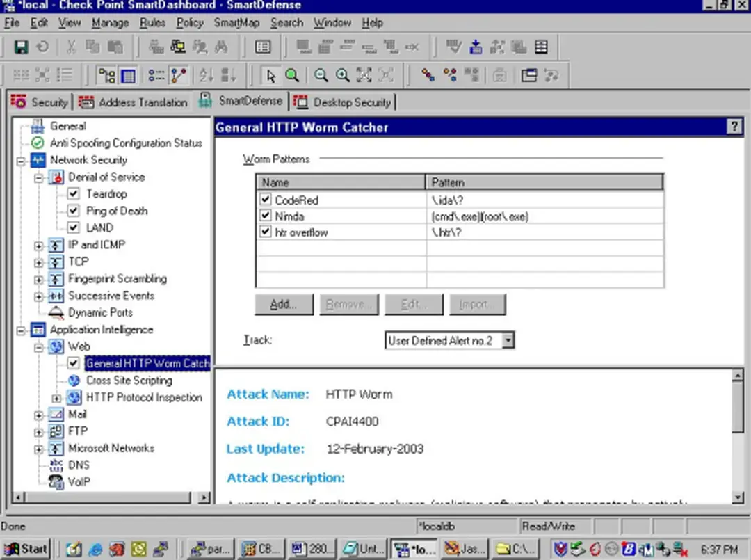Click the zoom out magnifier icon
The image size is (751, 560).
coord(321,75)
